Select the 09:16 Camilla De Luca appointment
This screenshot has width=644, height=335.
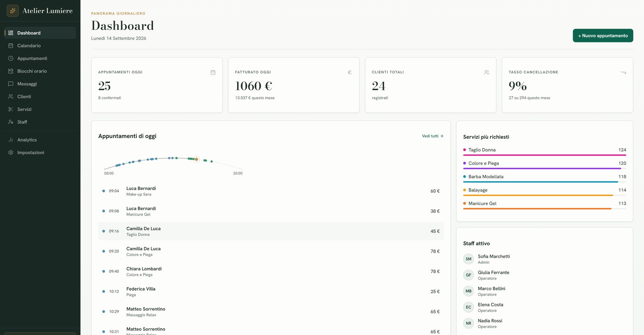coord(271,231)
